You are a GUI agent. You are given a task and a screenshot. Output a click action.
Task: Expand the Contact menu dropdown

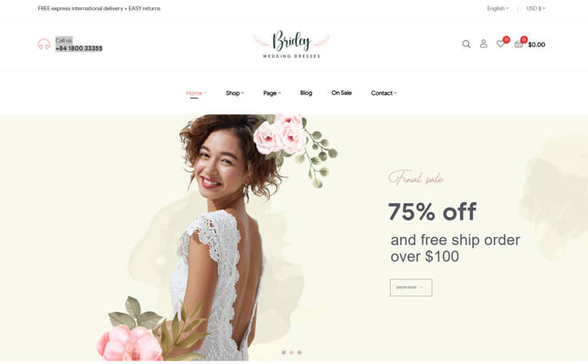(x=384, y=93)
